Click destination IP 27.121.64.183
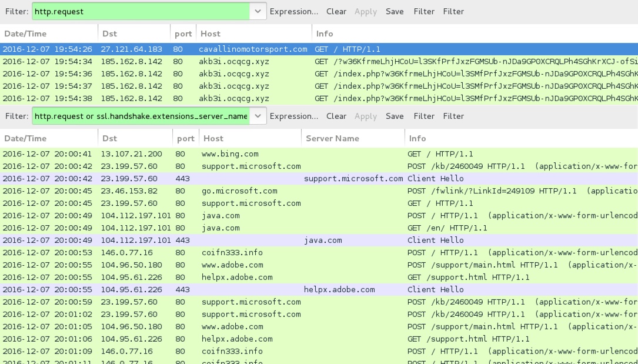638x364 pixels. pyautogui.click(x=132, y=49)
